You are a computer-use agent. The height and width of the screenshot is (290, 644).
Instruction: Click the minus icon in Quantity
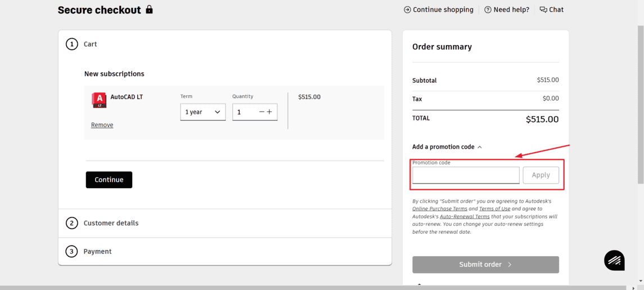click(262, 112)
